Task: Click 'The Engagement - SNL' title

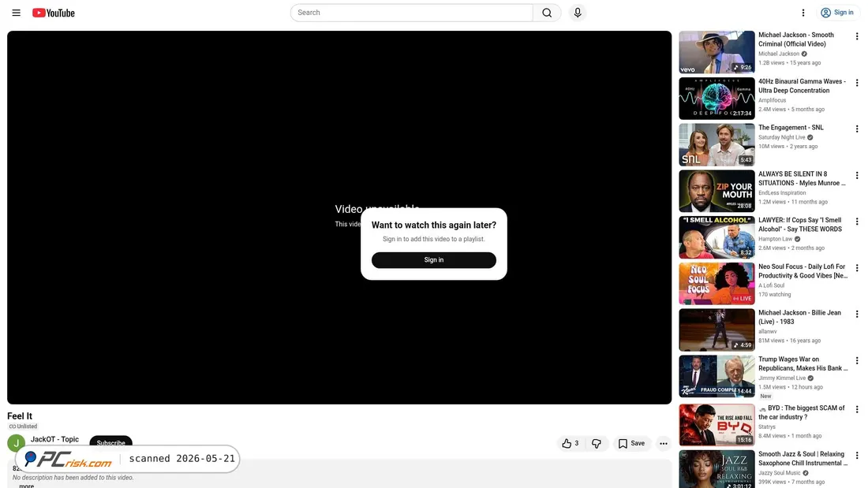Action: point(791,128)
